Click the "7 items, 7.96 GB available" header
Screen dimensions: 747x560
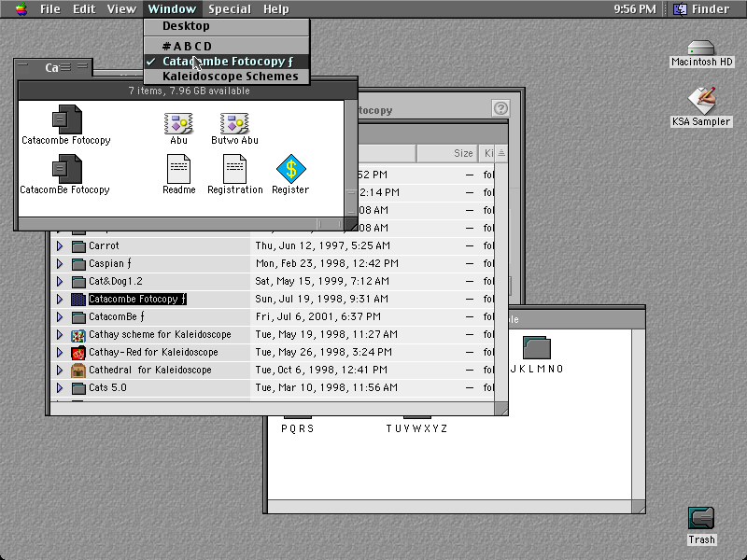click(x=190, y=91)
